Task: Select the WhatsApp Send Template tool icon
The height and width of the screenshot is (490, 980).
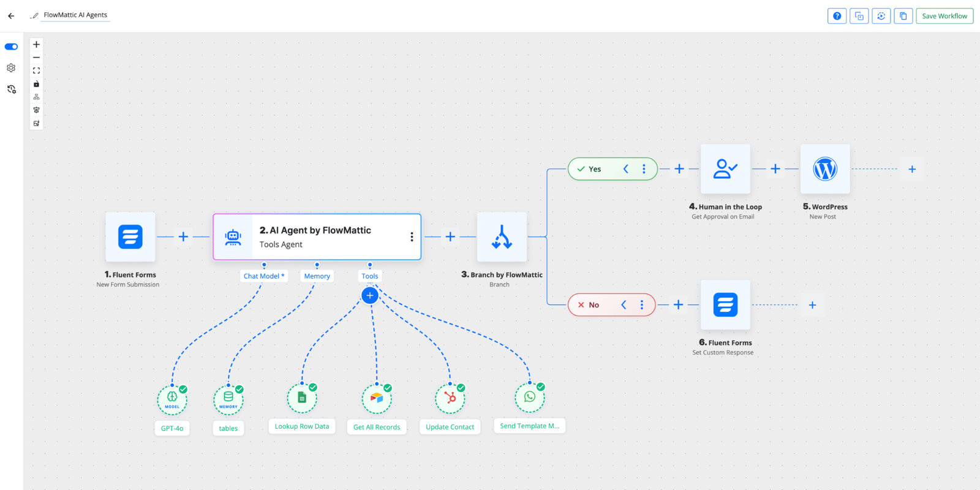Action: click(x=530, y=398)
